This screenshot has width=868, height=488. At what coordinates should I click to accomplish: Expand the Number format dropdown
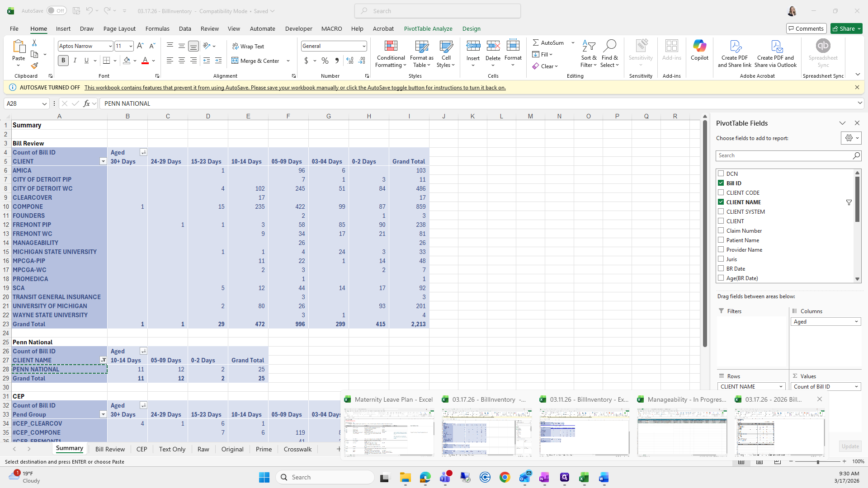pyautogui.click(x=363, y=46)
